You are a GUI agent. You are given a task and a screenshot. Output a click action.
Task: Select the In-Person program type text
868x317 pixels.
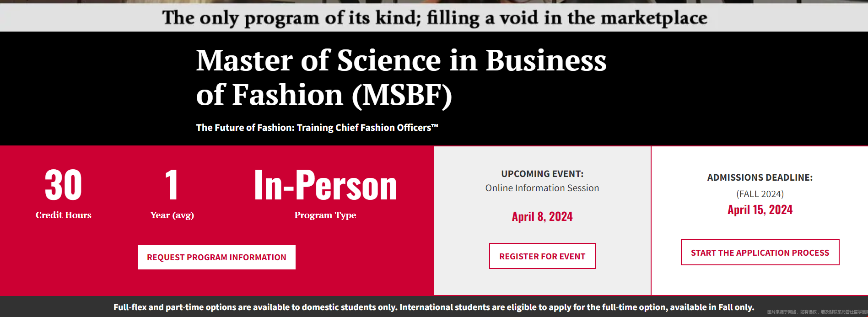[325, 185]
